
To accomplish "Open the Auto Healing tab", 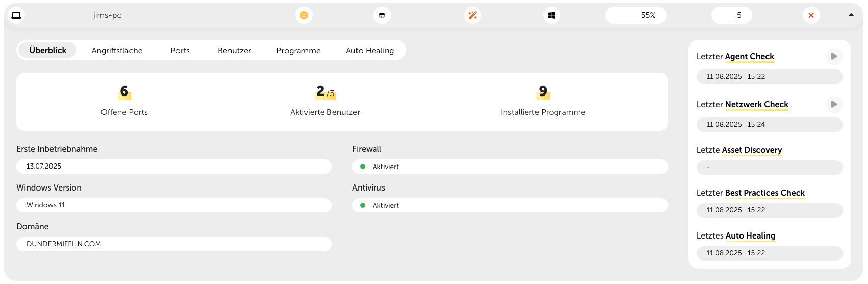I will coord(370,51).
